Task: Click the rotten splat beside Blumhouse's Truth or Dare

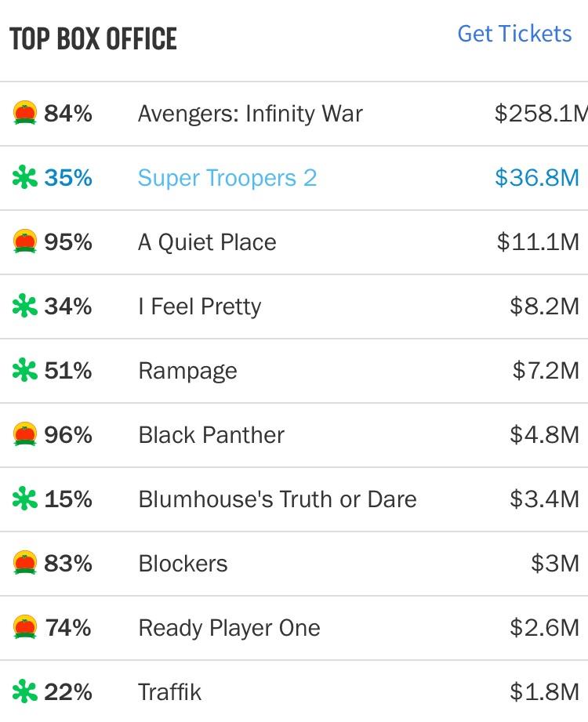Action: point(25,499)
